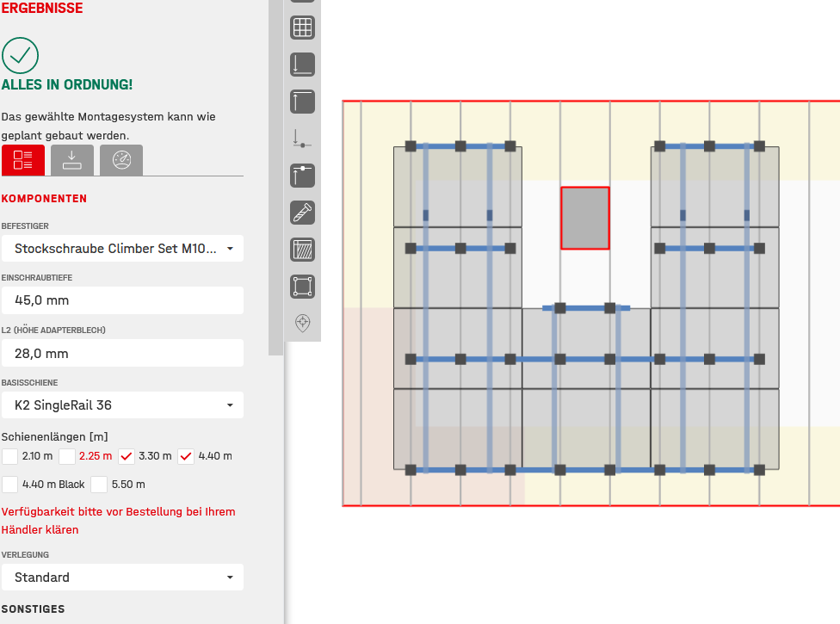Enable the 2.25 m rail length

pyautogui.click(x=67, y=456)
